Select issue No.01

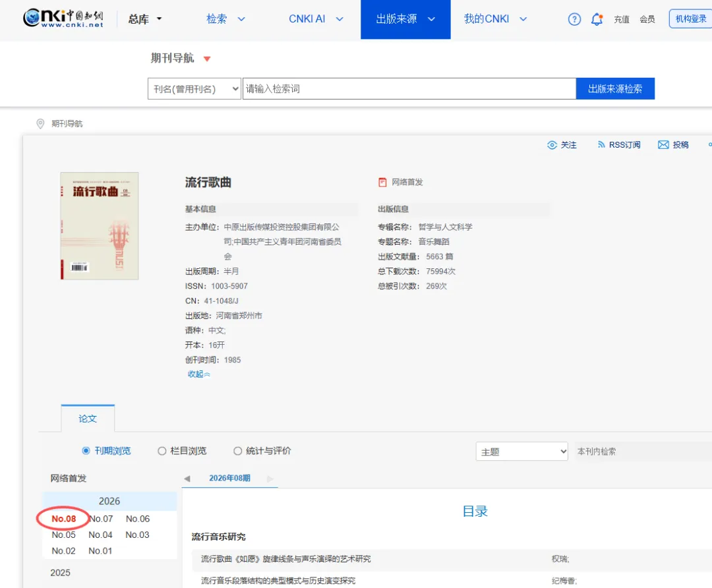pos(100,551)
